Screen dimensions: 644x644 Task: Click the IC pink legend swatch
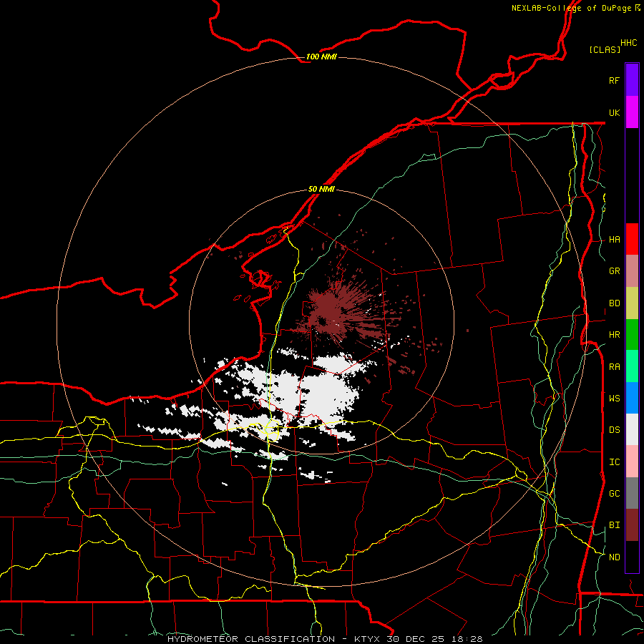pyautogui.click(x=632, y=462)
